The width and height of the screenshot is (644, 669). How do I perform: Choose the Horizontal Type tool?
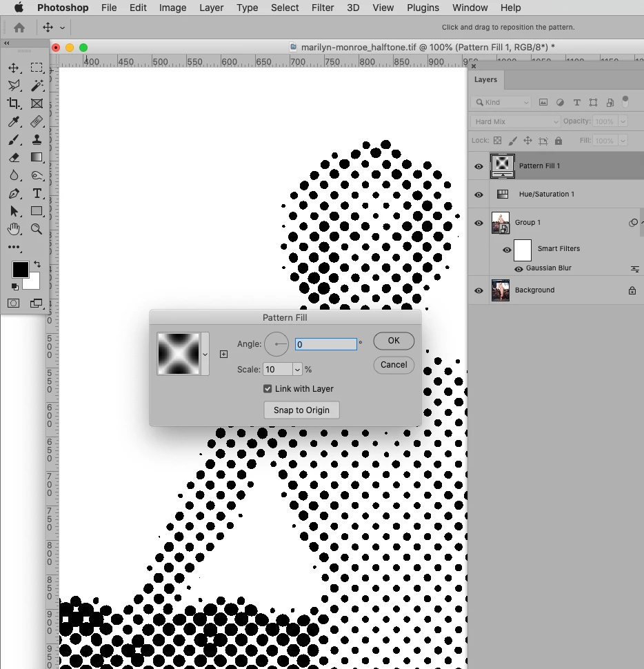[37, 193]
